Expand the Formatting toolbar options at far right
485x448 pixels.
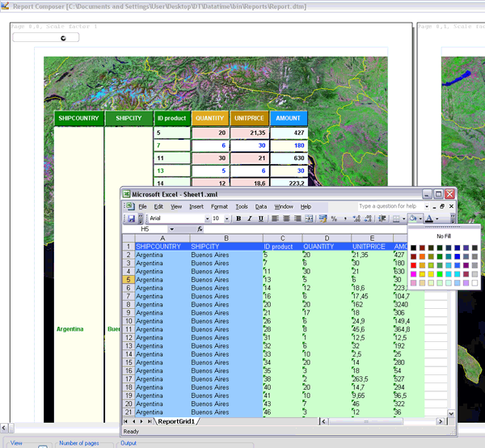click(453, 218)
